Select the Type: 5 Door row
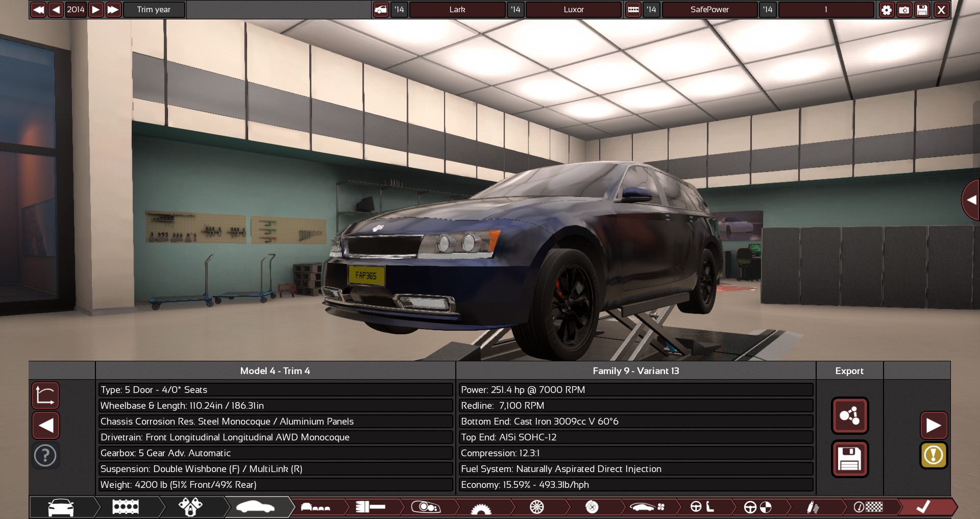 (276, 390)
